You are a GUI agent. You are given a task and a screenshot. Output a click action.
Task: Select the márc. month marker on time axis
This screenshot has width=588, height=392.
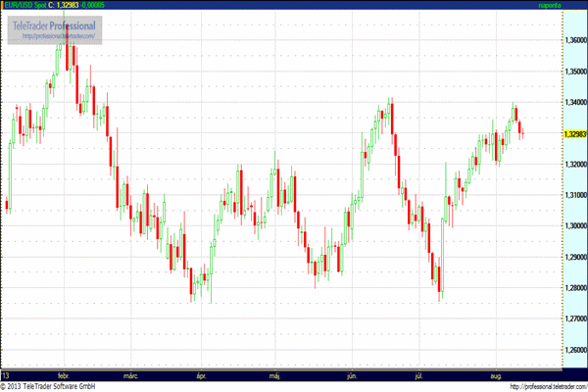click(x=131, y=375)
